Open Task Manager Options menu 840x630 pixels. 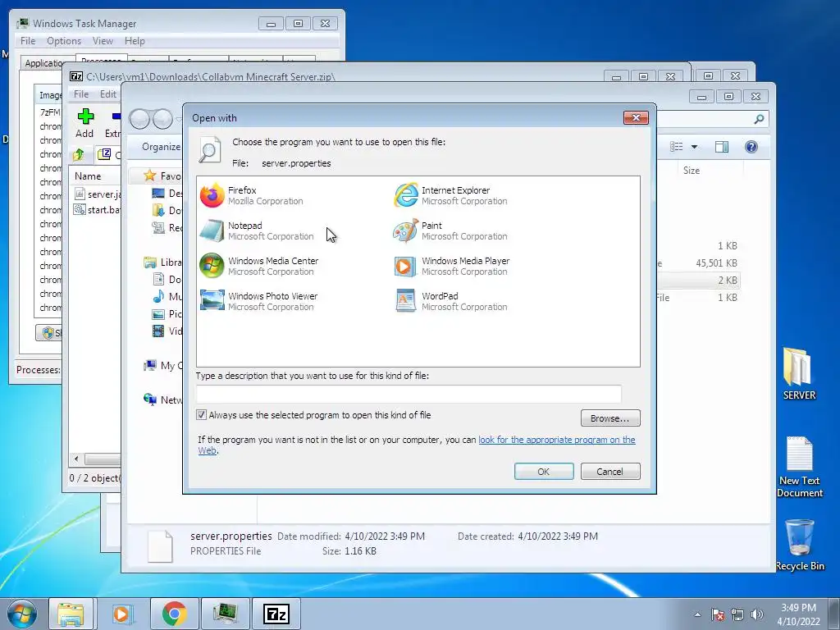pyautogui.click(x=64, y=41)
